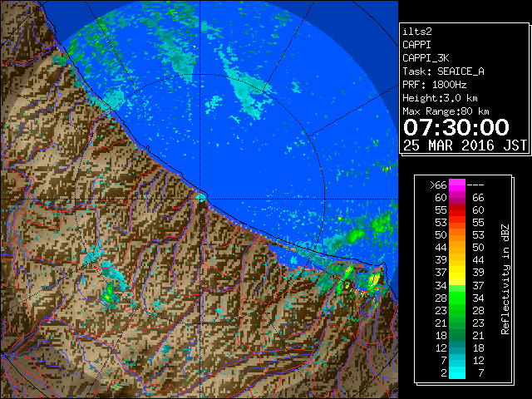532x399 pixels.
Task: Click the radar site marker on the coastline
Action: pos(200,197)
